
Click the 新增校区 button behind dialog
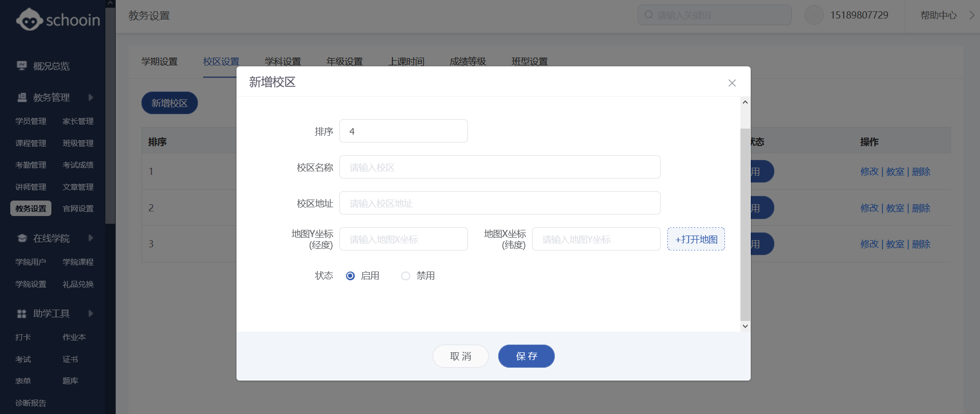(170, 103)
